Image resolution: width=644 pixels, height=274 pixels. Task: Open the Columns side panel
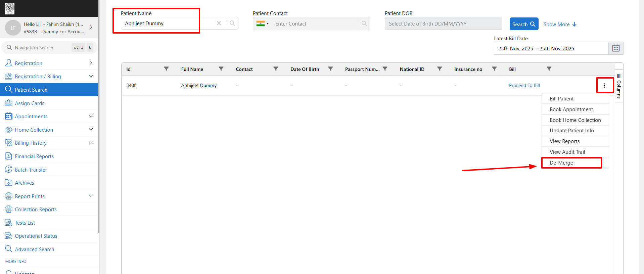point(619,86)
